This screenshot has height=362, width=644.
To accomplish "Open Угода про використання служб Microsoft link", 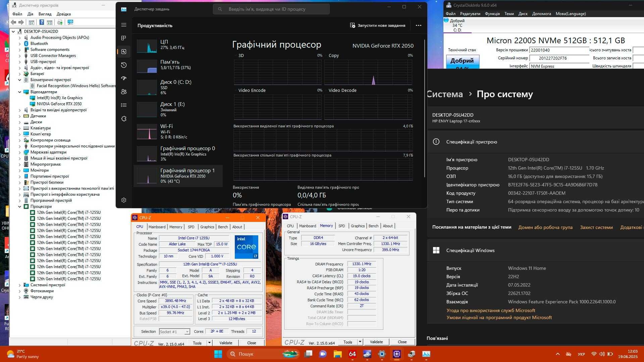I will pyautogui.click(x=491, y=310).
